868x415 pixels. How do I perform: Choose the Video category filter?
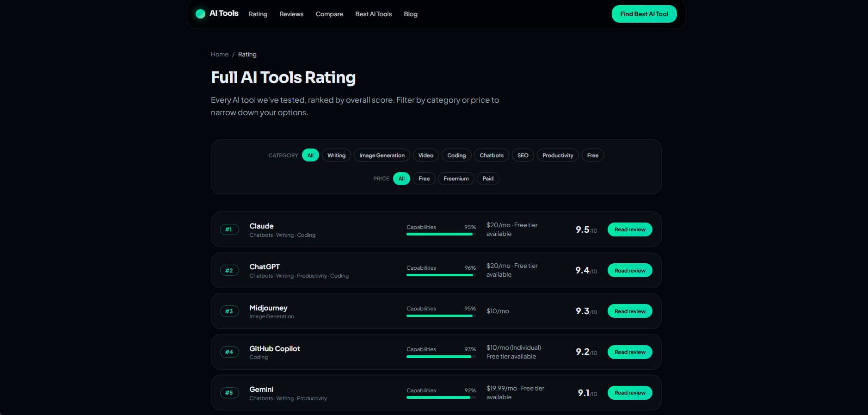pos(426,155)
